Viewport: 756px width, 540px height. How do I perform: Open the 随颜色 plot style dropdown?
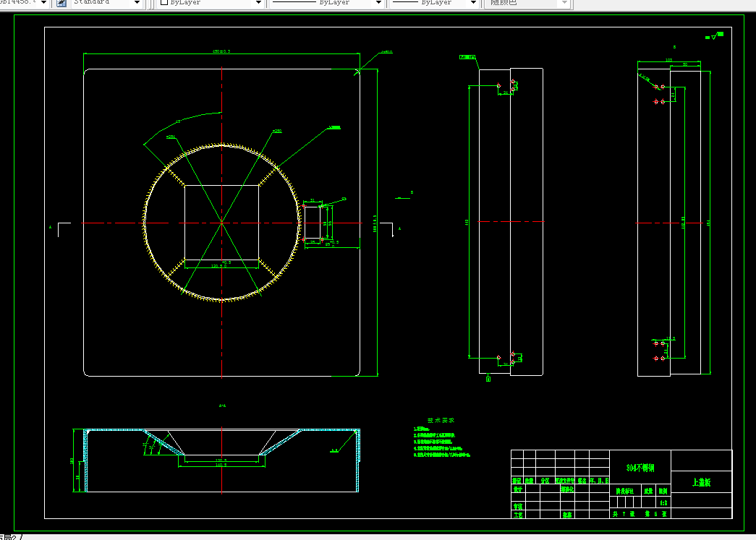point(564,3)
